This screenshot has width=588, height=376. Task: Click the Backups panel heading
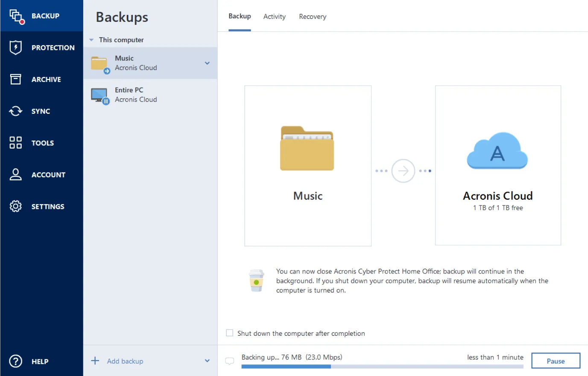click(x=122, y=17)
